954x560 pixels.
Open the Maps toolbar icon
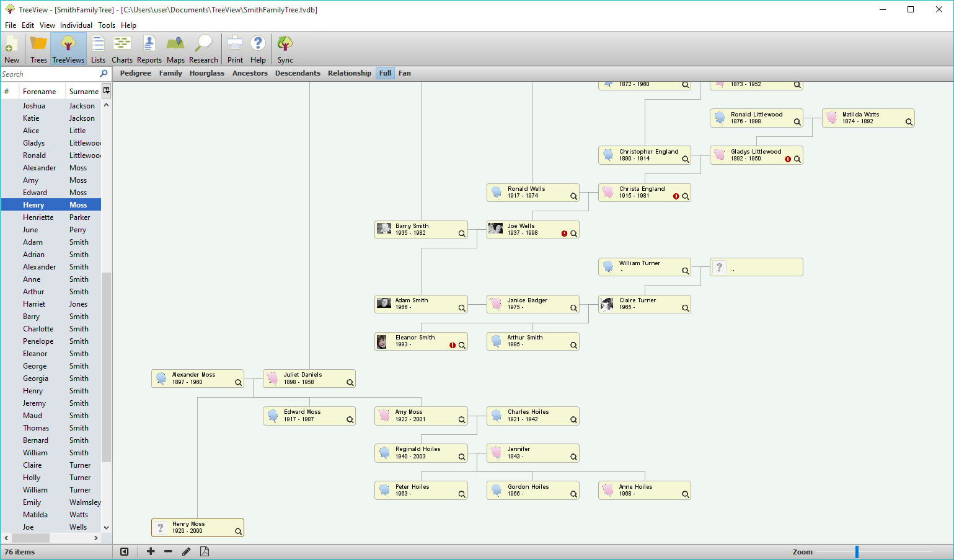point(175,45)
